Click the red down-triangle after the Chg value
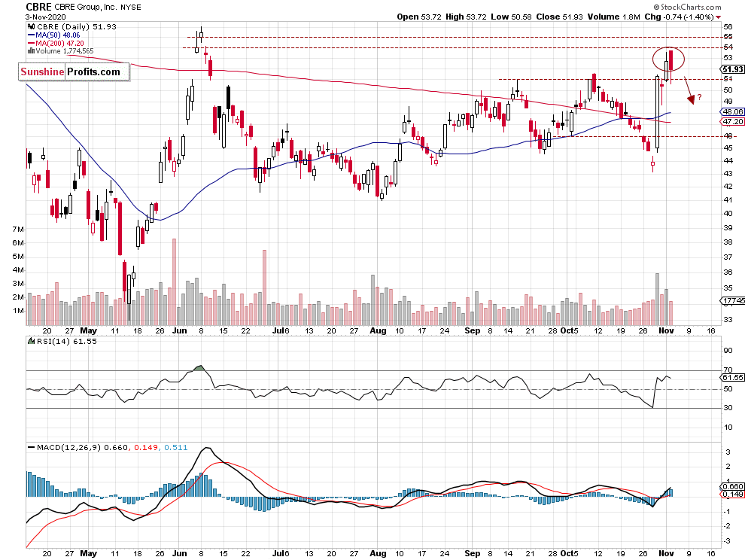This screenshot has width=745, height=560. [x=718, y=17]
